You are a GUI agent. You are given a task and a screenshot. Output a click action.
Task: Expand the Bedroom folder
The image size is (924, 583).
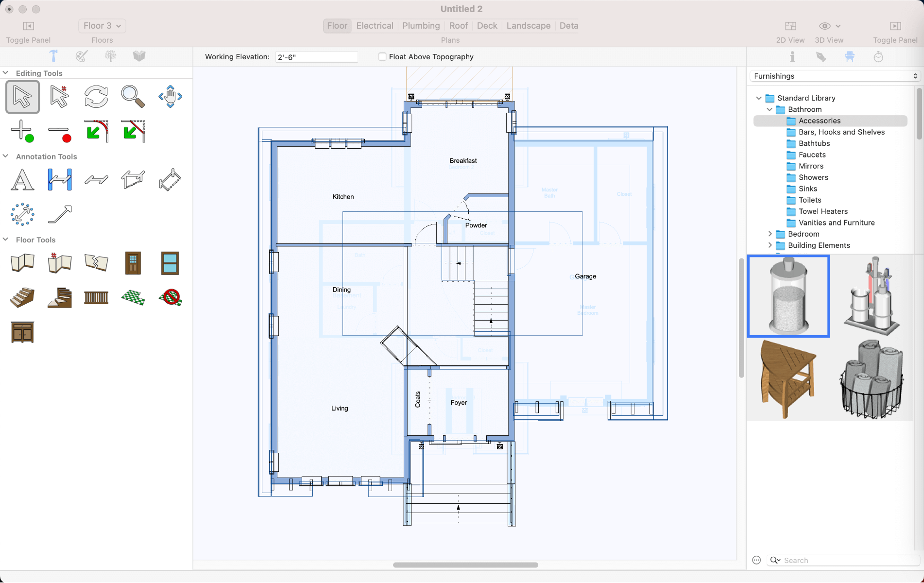tap(770, 234)
